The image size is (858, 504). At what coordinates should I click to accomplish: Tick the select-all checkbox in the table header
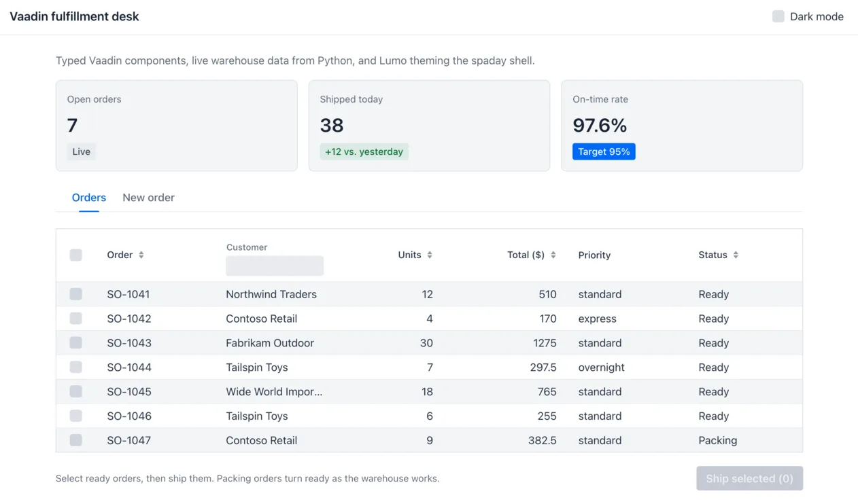tap(75, 255)
